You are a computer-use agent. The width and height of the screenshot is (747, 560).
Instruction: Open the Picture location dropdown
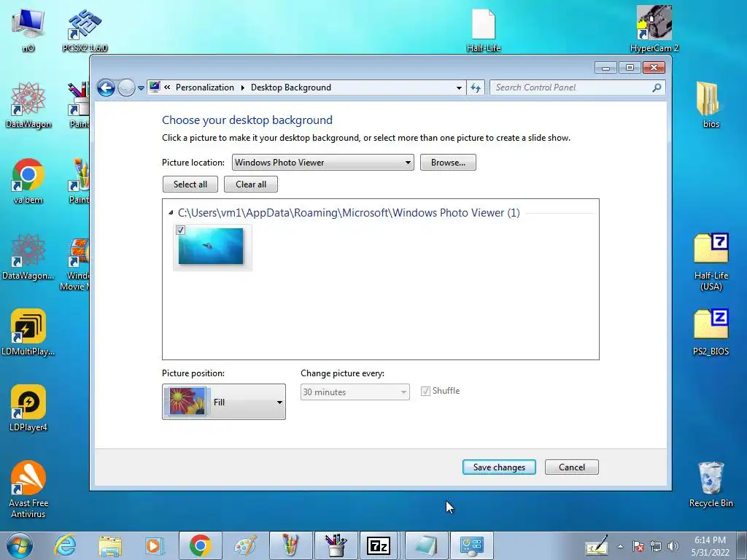click(x=323, y=163)
